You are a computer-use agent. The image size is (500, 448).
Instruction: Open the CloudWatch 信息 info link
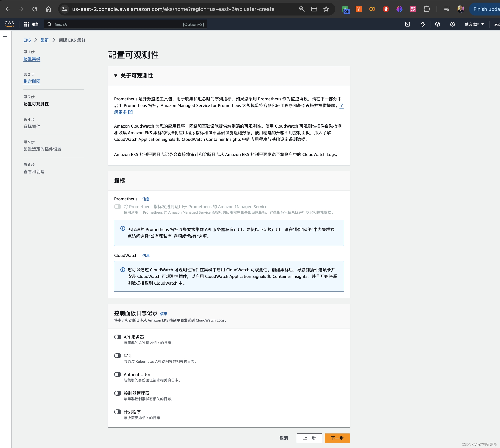[146, 256]
